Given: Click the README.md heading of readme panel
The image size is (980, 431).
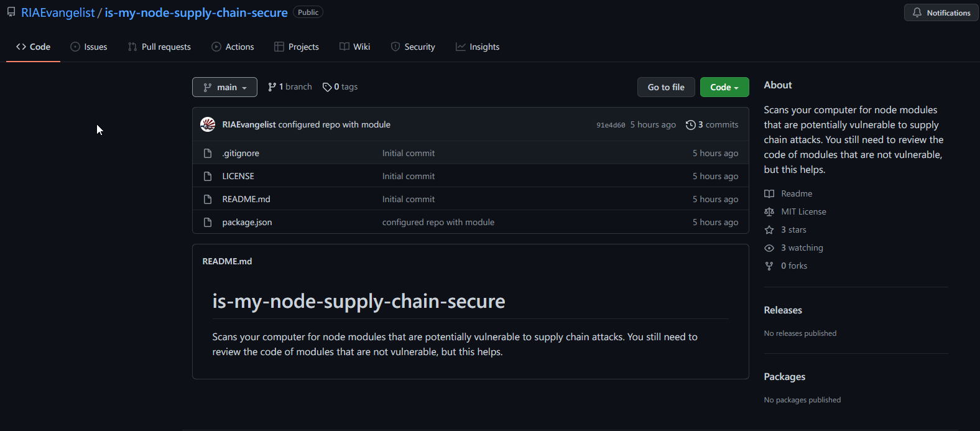Looking at the screenshot, I should (227, 261).
